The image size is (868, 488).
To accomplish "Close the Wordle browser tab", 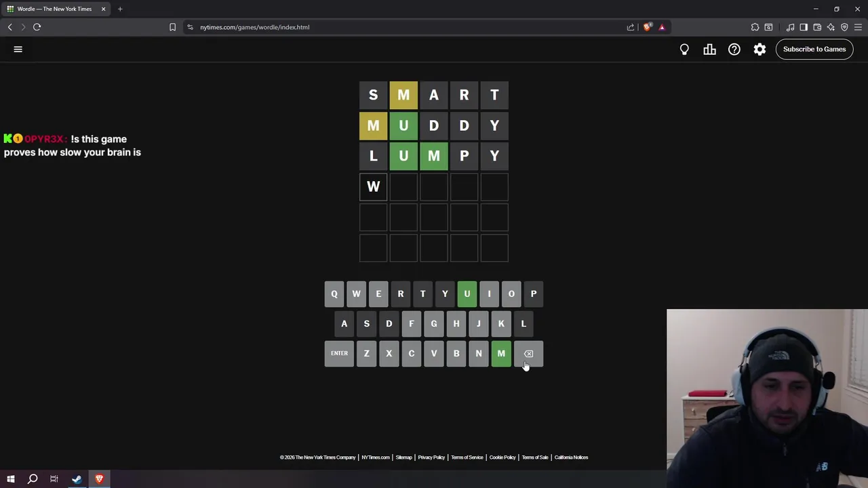I will click(x=103, y=9).
